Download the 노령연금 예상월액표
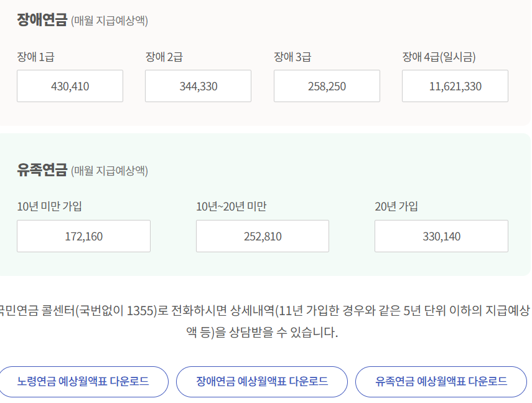 [x=84, y=382]
